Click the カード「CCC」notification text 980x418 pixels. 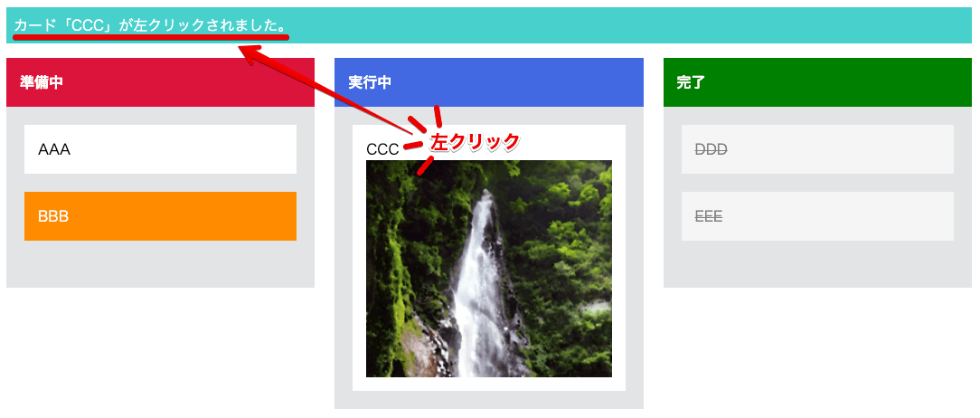click(150, 25)
